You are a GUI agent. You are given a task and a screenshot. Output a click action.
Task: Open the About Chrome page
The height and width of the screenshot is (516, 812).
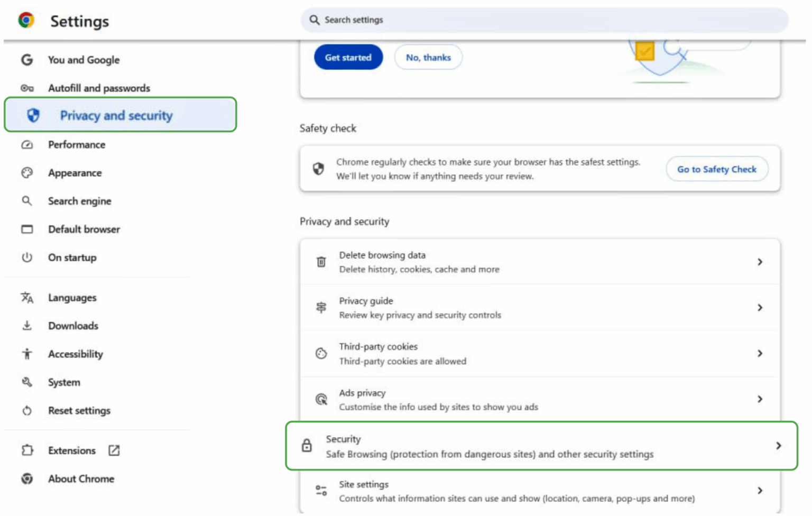(81, 479)
